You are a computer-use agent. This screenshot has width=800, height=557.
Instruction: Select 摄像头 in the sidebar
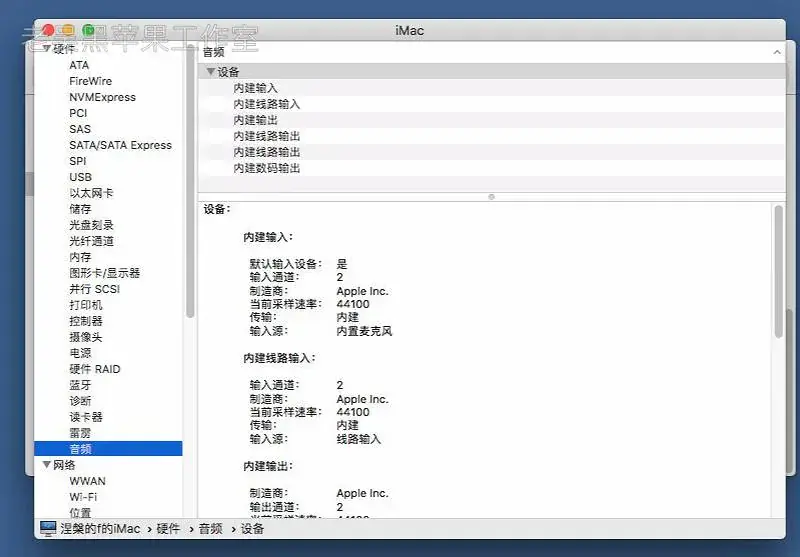pos(86,337)
